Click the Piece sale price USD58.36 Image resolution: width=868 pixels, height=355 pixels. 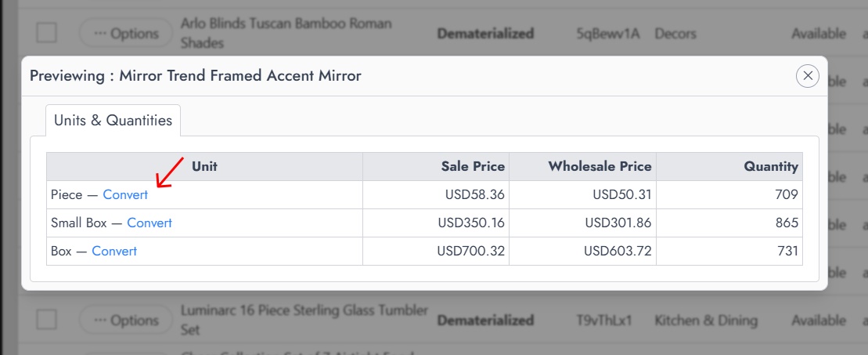pyautogui.click(x=475, y=194)
